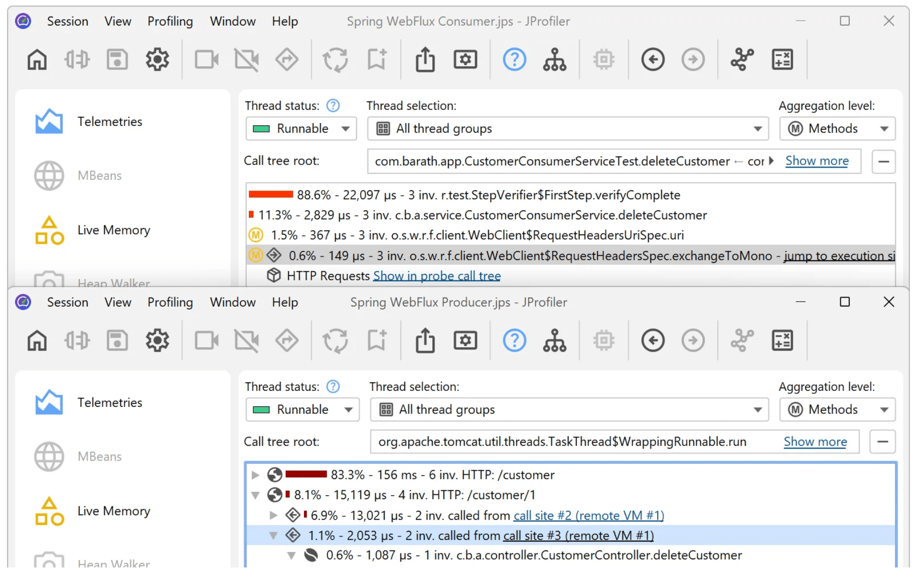
Task: Collapse the HTTP: /customer/1 tree node
Action: point(255,496)
